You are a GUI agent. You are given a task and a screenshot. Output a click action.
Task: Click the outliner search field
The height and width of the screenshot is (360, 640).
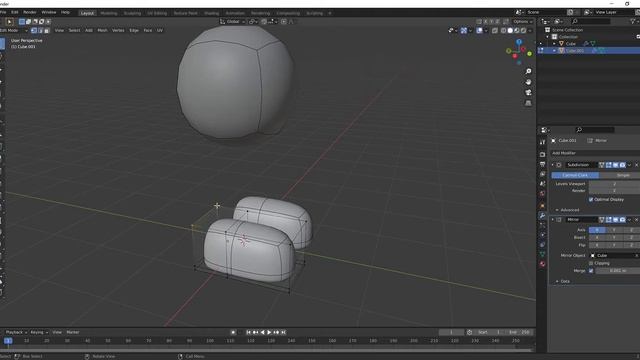pyautogui.click(x=590, y=21)
